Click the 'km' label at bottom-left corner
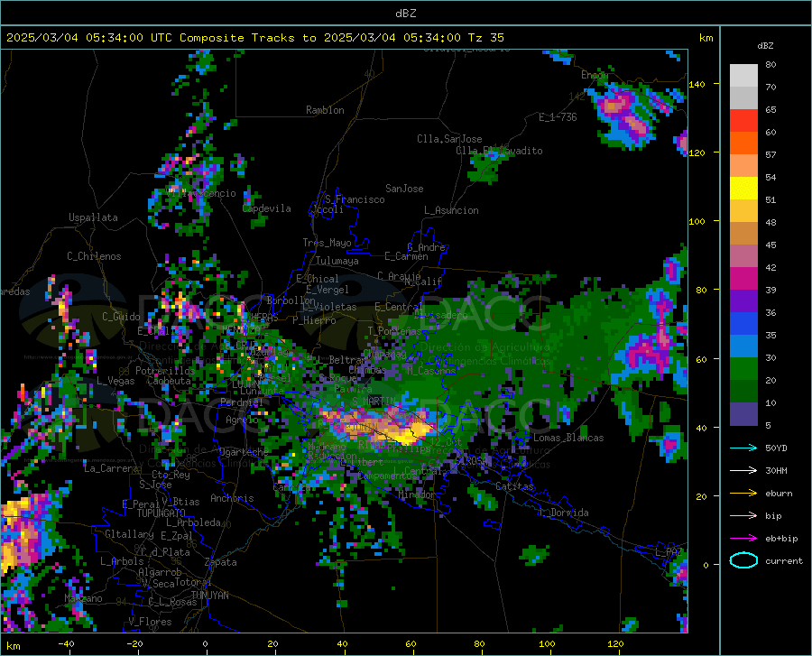 click(13, 646)
